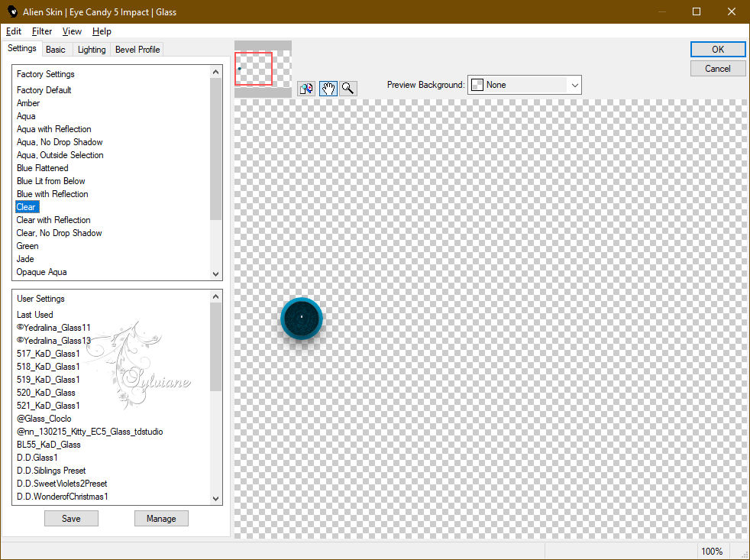The width and height of the screenshot is (750, 560).
Task: Click the navigator thumbnail preview
Action: click(x=263, y=69)
